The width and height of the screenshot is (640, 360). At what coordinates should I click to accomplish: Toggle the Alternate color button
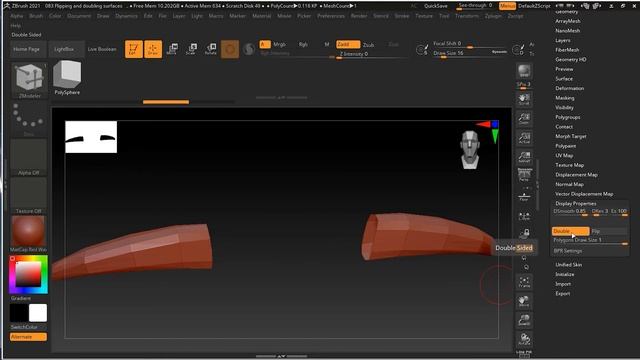(x=28, y=337)
